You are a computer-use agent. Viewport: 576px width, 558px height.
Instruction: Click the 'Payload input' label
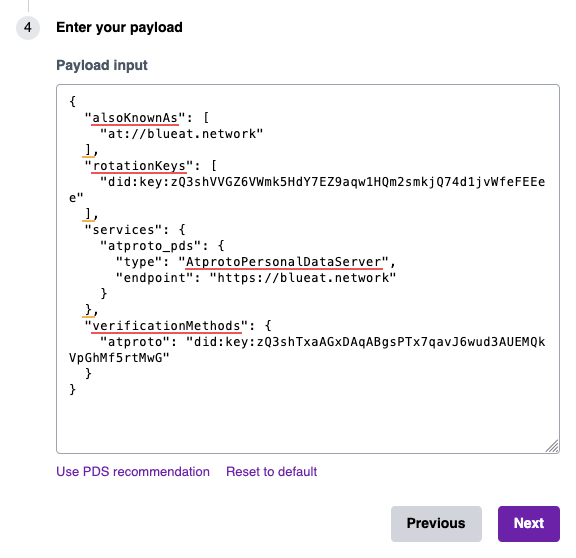(x=102, y=65)
